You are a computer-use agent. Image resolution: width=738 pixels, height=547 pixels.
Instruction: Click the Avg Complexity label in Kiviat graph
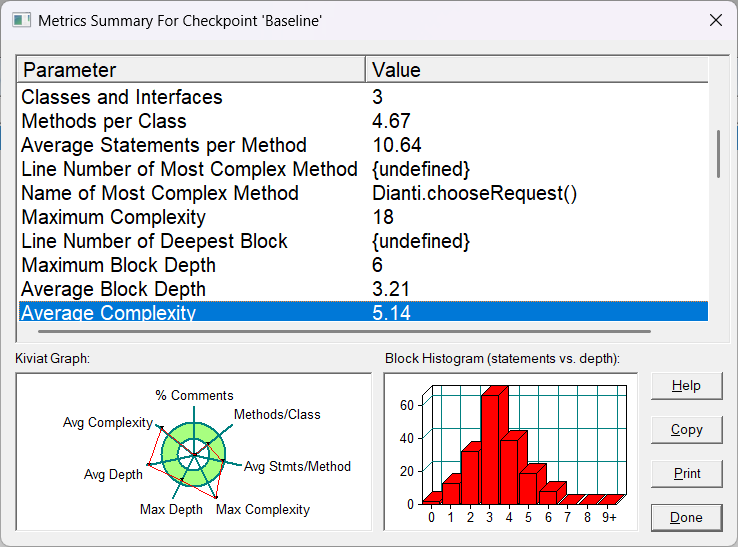pyautogui.click(x=108, y=423)
